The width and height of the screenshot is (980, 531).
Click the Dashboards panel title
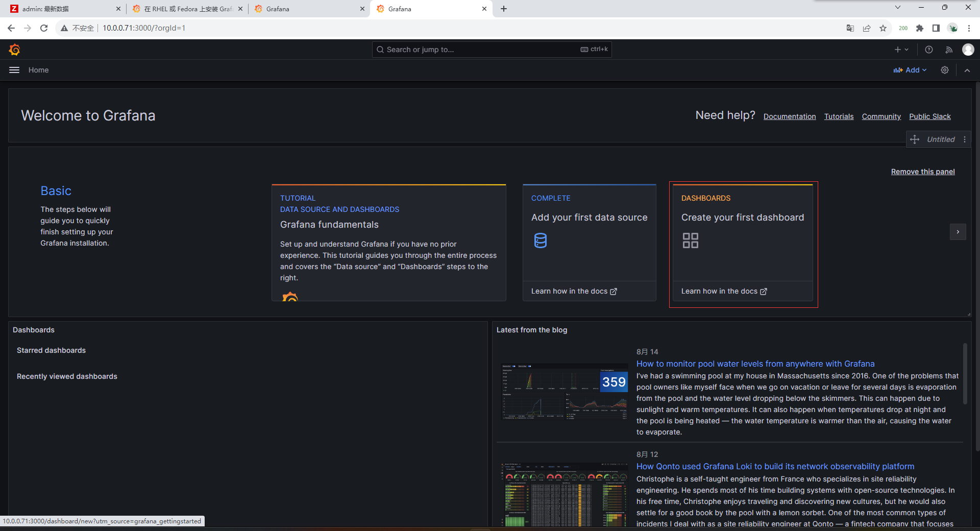(x=34, y=330)
